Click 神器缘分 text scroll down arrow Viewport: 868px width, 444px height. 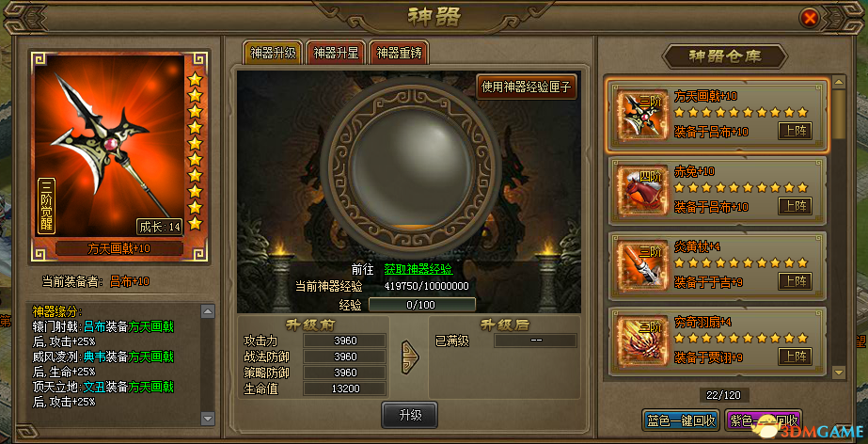[x=208, y=418]
